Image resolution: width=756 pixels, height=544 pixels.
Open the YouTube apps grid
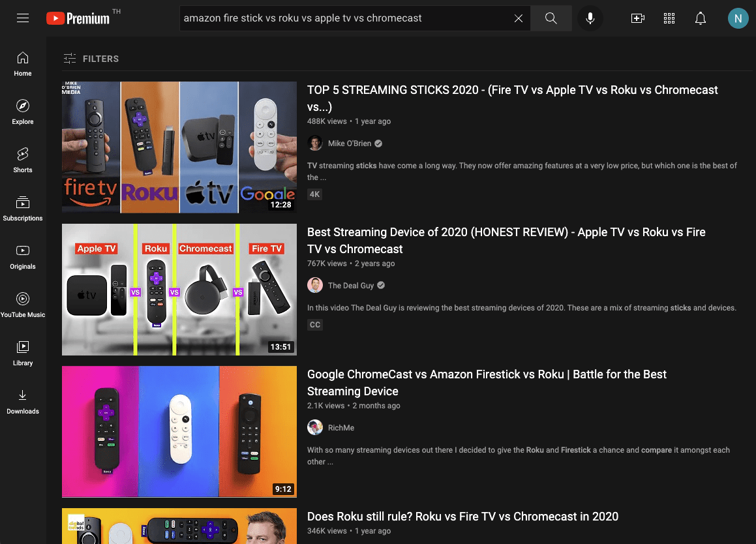[669, 18]
